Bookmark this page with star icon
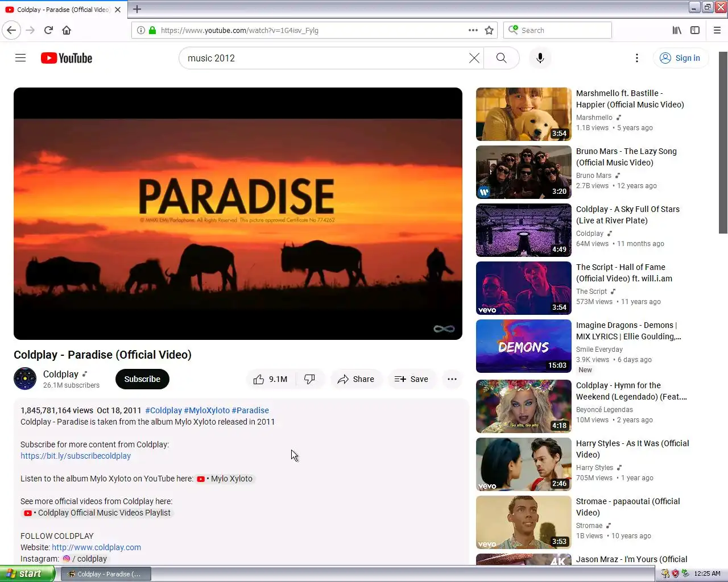728x582 pixels. [489, 30]
